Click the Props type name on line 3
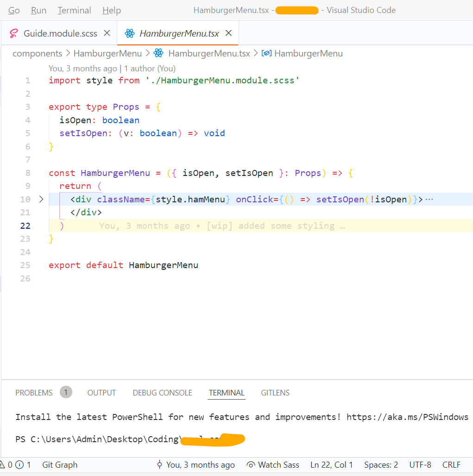The height and width of the screenshot is (476, 473). 126,107
